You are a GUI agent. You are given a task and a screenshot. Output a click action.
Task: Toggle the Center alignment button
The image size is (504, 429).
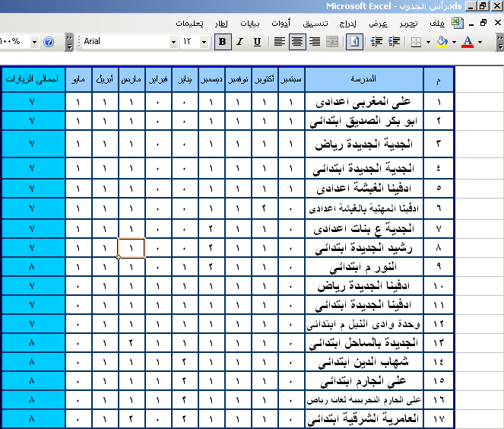(297, 41)
